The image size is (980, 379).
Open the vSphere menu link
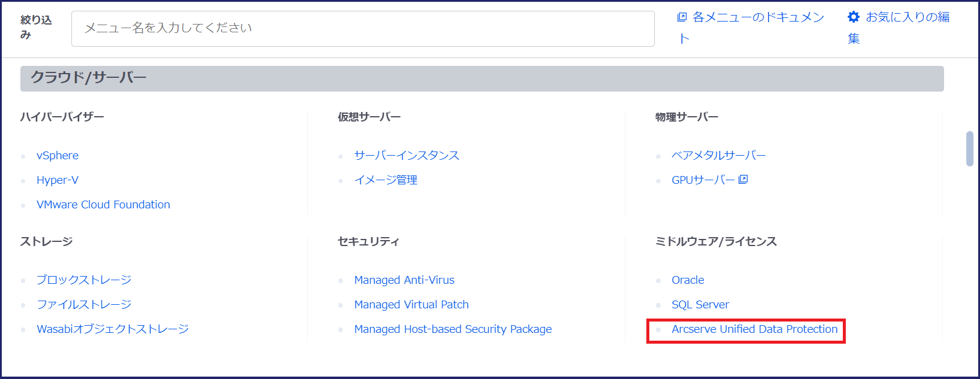pos(58,156)
